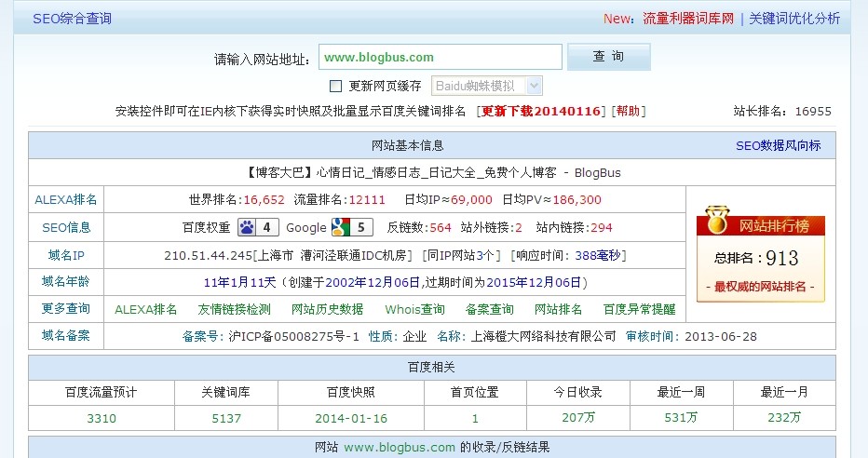
Task: Click homepage position value 1
Action: tap(475, 419)
